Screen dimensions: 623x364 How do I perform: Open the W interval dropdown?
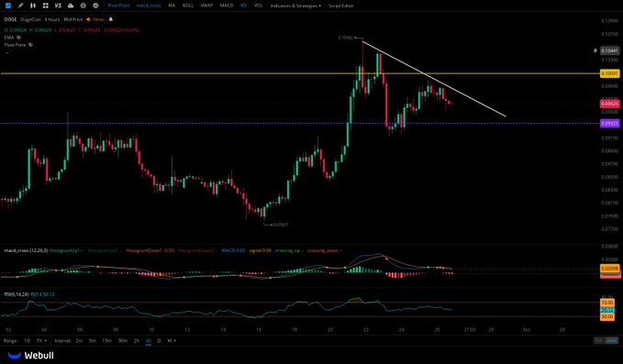point(172,340)
